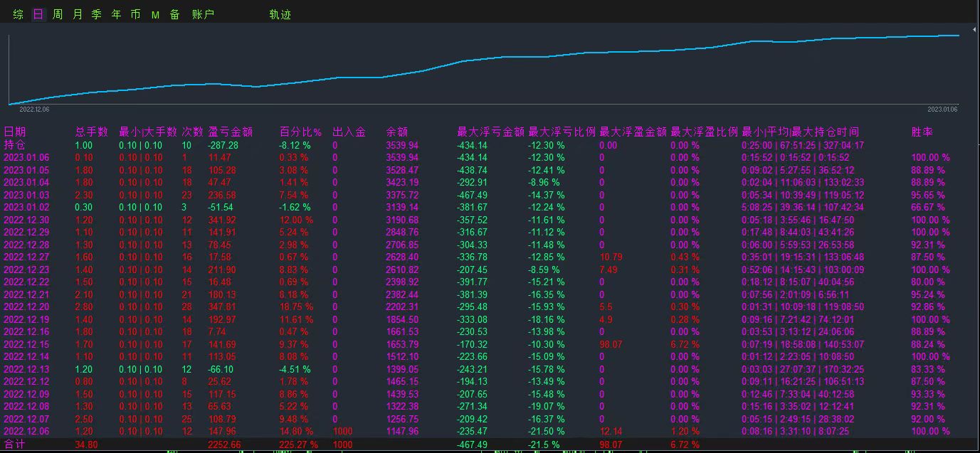Select the 2022.12.13 date row

[26, 369]
